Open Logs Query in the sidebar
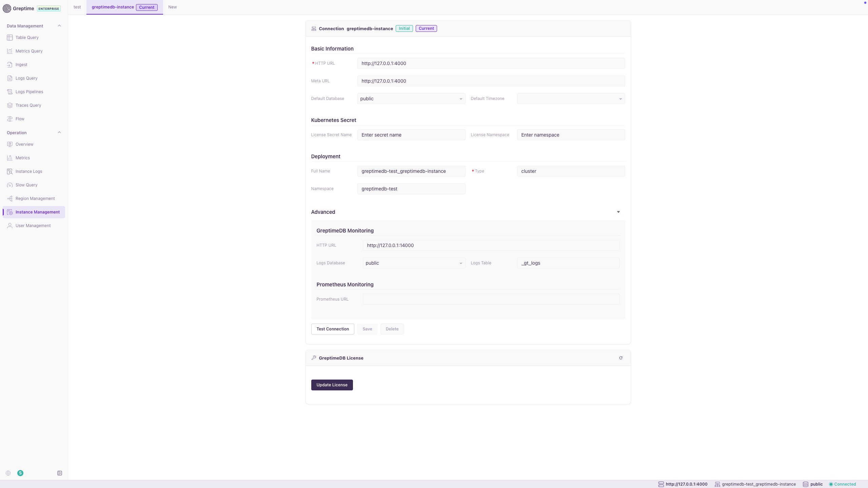868x488 pixels. [x=34, y=78]
